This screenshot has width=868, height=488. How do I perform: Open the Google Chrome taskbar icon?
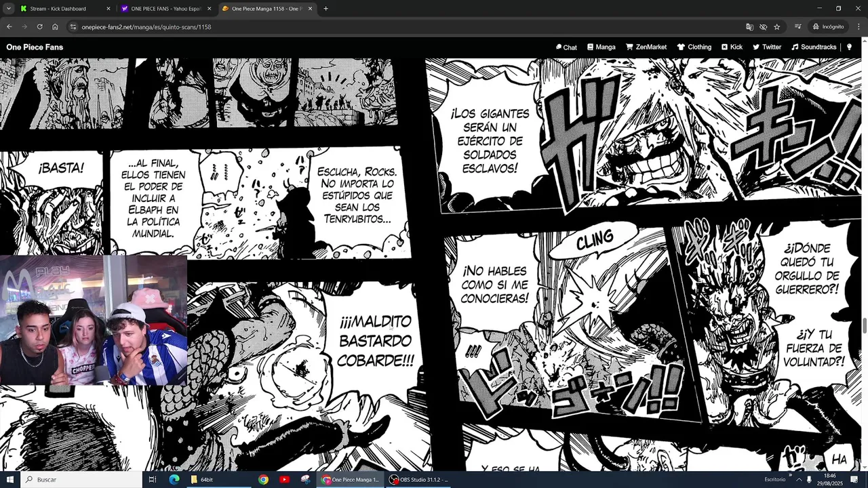point(263,479)
